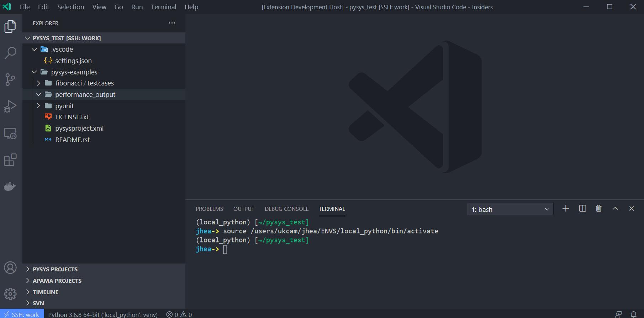This screenshot has width=644, height=318.
Task: Open the Go menu
Action: [x=119, y=7]
